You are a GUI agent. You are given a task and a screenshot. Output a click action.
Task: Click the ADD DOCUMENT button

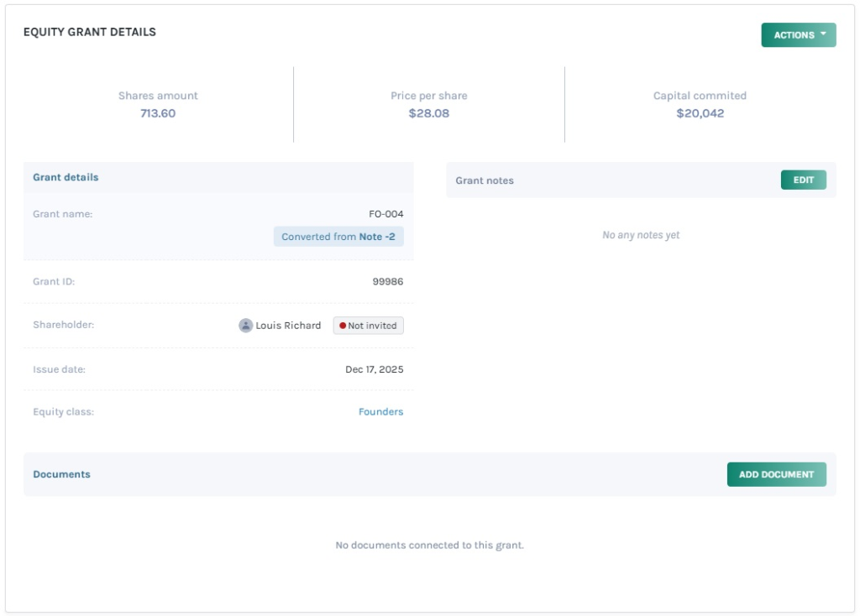[776, 474]
